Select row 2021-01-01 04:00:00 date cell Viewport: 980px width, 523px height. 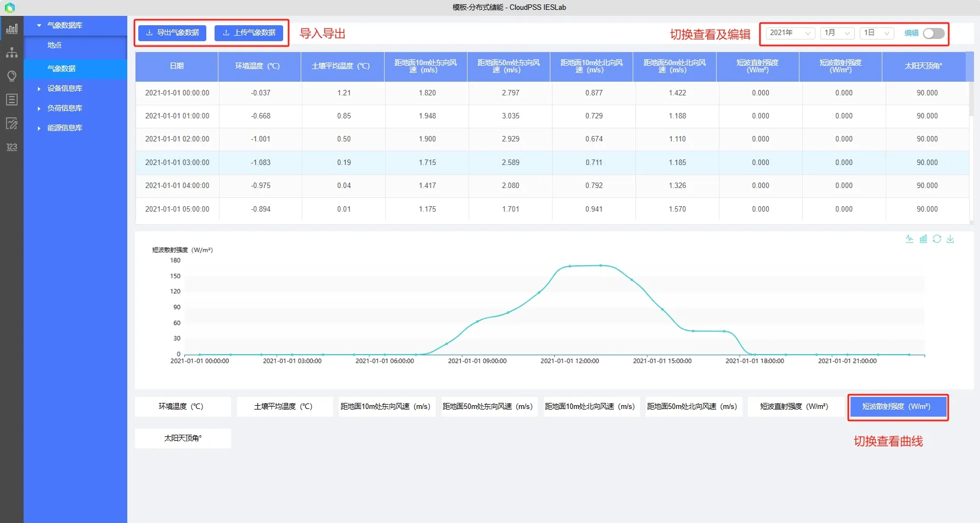click(177, 186)
